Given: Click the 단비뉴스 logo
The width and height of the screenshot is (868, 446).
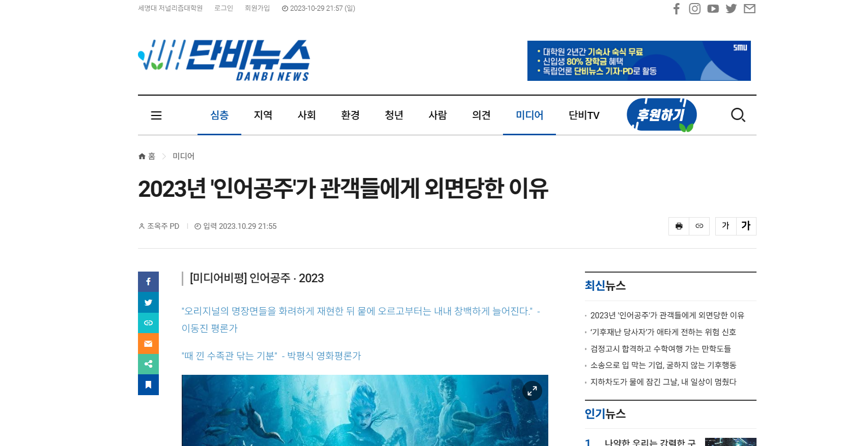Looking at the screenshot, I should [224, 61].
